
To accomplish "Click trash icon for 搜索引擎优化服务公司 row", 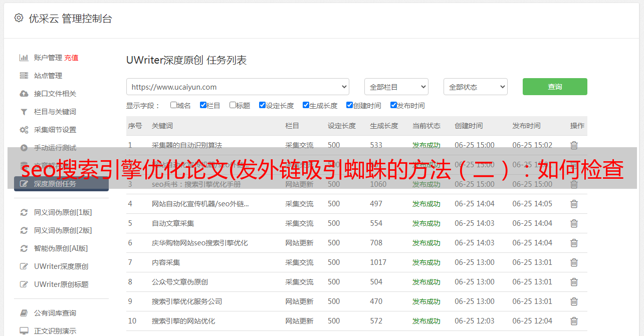I will pyautogui.click(x=574, y=301).
